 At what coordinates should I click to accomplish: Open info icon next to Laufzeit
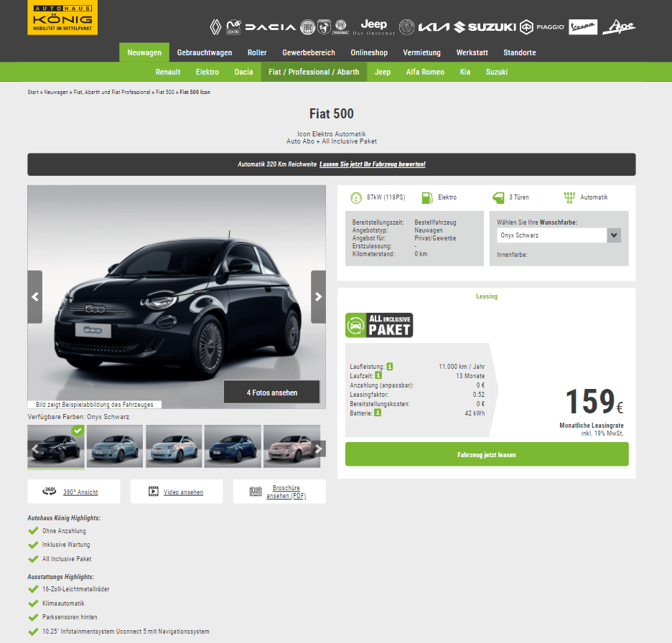(378, 376)
